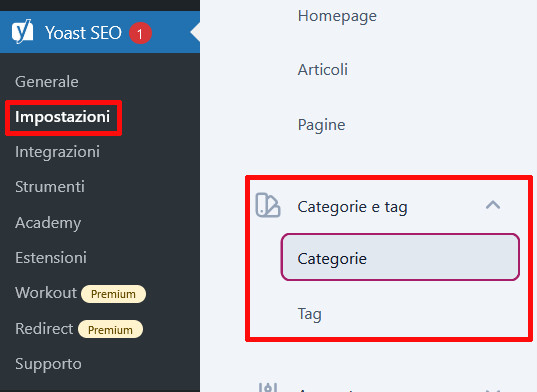This screenshot has width=537, height=392.
Task: Click the Yoast SEO logo icon
Action: (22, 31)
